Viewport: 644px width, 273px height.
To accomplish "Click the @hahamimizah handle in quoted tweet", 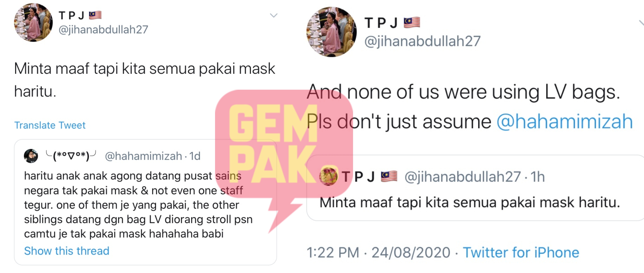I will click(x=143, y=156).
